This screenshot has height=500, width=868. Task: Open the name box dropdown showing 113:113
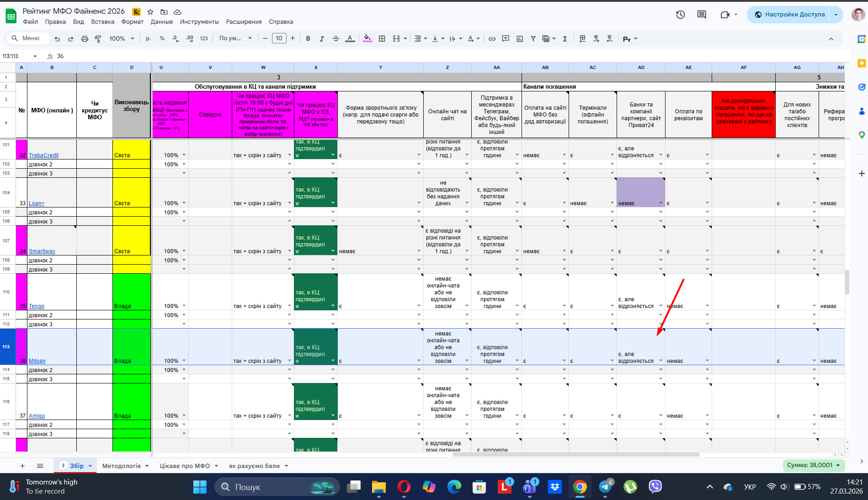(x=35, y=56)
